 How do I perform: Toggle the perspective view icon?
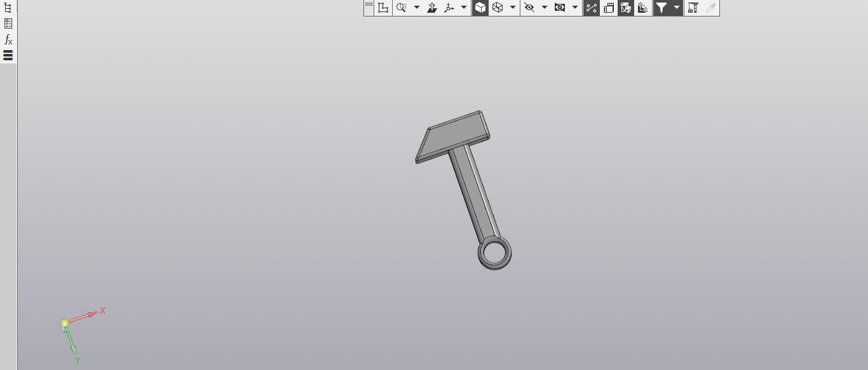pyautogui.click(x=626, y=8)
